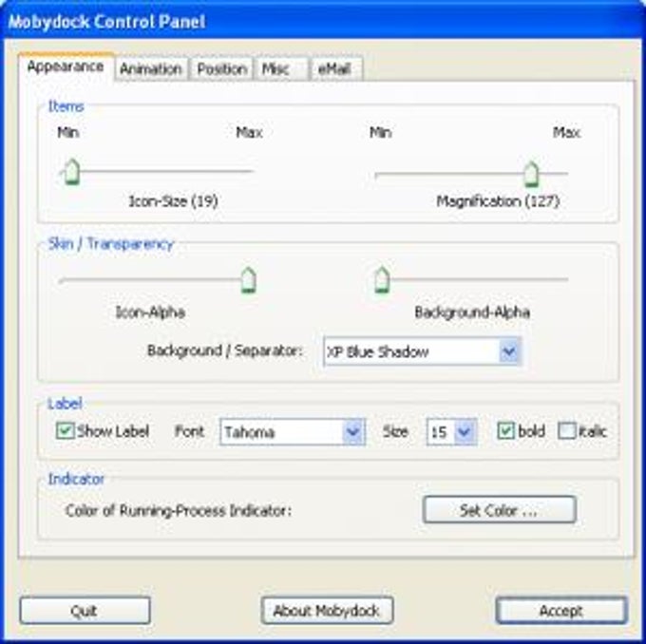Expand the Font dropdown arrow
Viewport: 646px width, 644px height.
[x=353, y=432]
